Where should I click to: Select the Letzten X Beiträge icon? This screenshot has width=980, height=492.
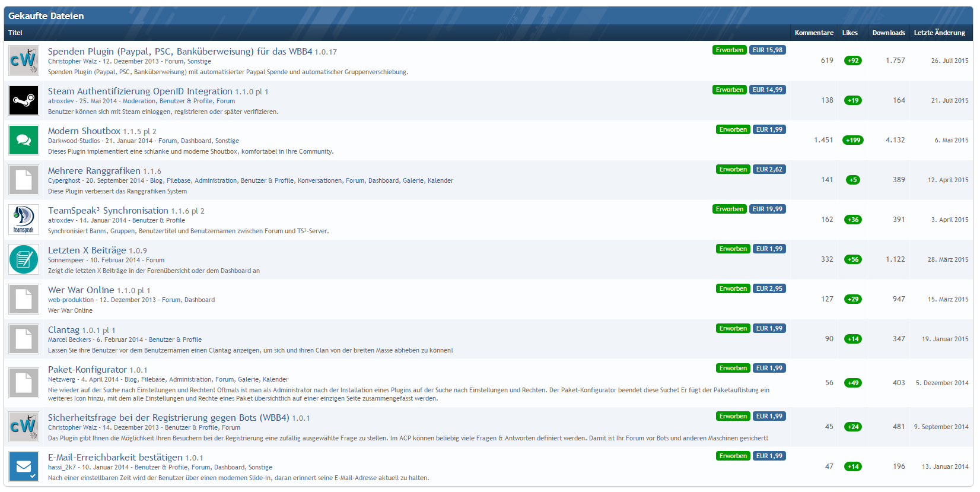click(24, 259)
